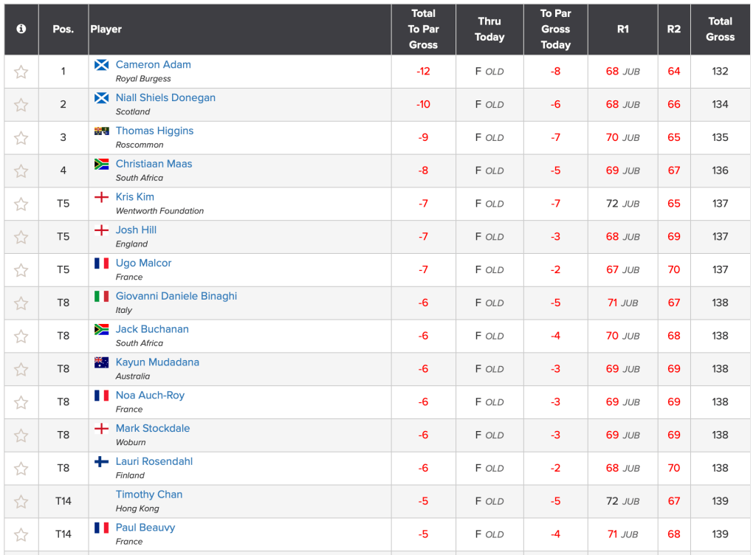
Task: Sort by Total To Par Gross column
Action: click(423, 29)
